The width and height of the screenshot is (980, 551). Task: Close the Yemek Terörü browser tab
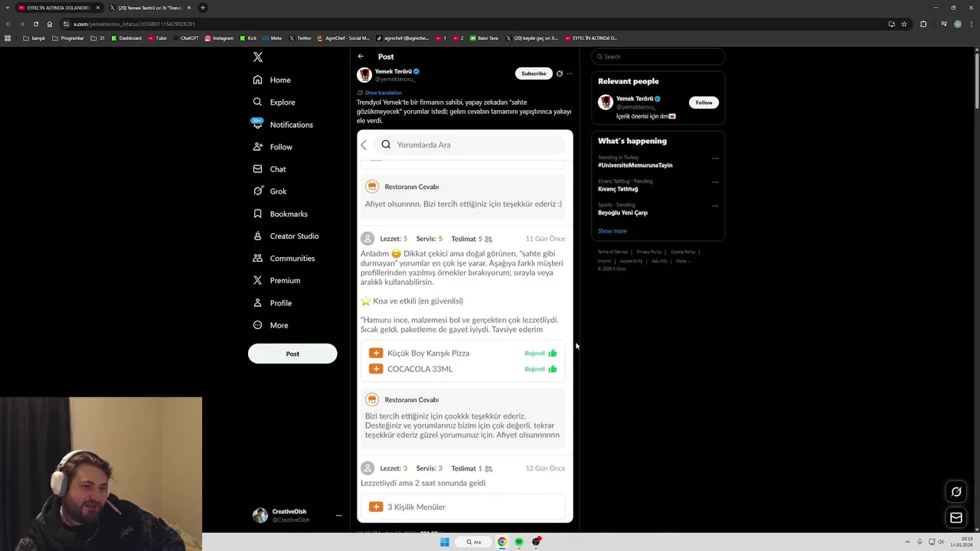188,8
